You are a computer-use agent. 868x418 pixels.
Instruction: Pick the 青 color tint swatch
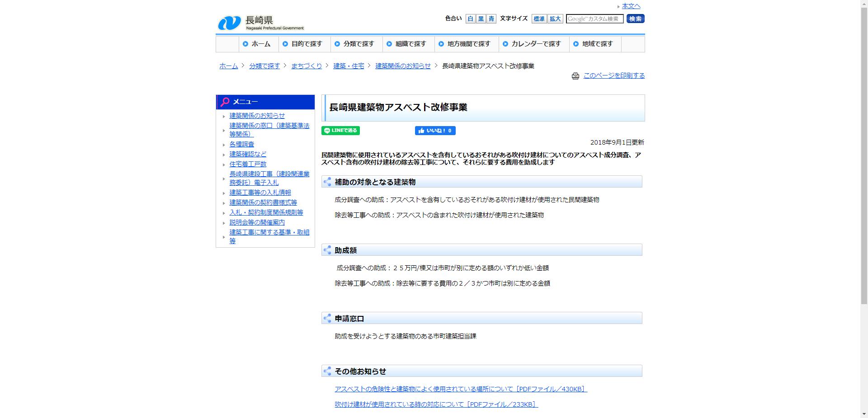pos(491,19)
